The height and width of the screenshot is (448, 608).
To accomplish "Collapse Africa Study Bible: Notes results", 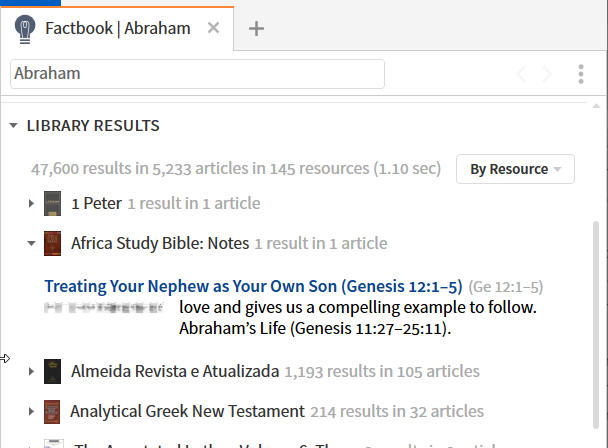I will 31,243.
